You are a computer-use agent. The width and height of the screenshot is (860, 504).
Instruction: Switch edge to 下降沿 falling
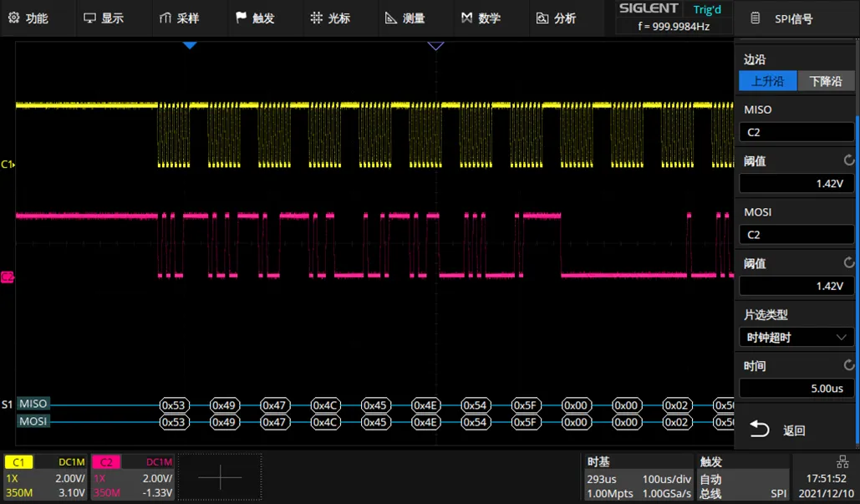826,81
